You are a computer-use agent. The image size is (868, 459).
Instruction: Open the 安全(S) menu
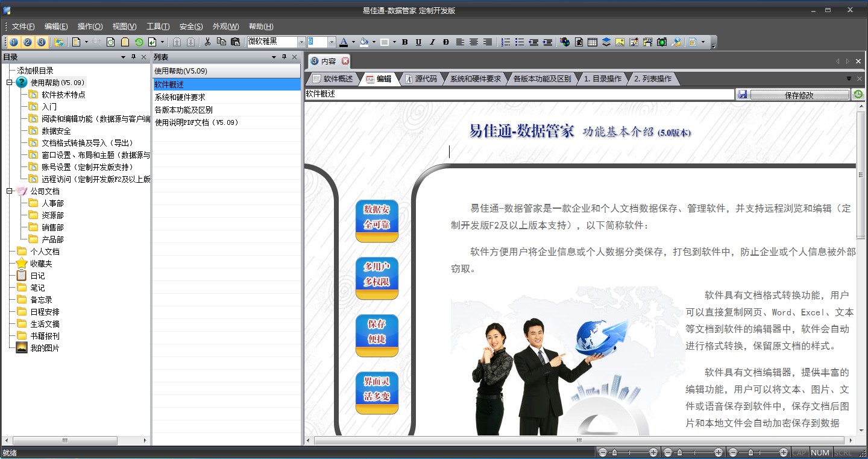point(191,27)
